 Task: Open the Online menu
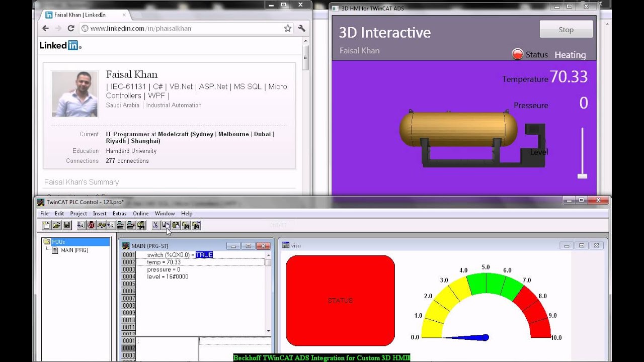pos(140,214)
